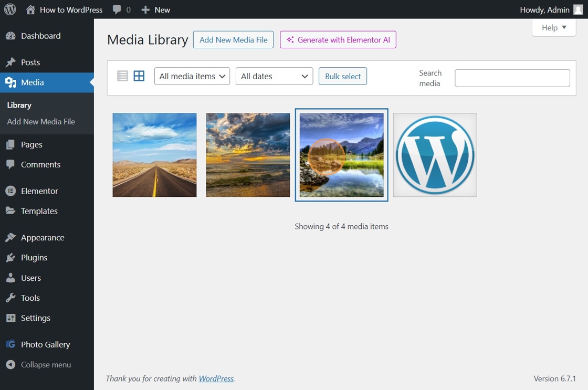The image size is (588, 390).
Task: Click the WordPress logo in admin bar
Action: (10, 9)
